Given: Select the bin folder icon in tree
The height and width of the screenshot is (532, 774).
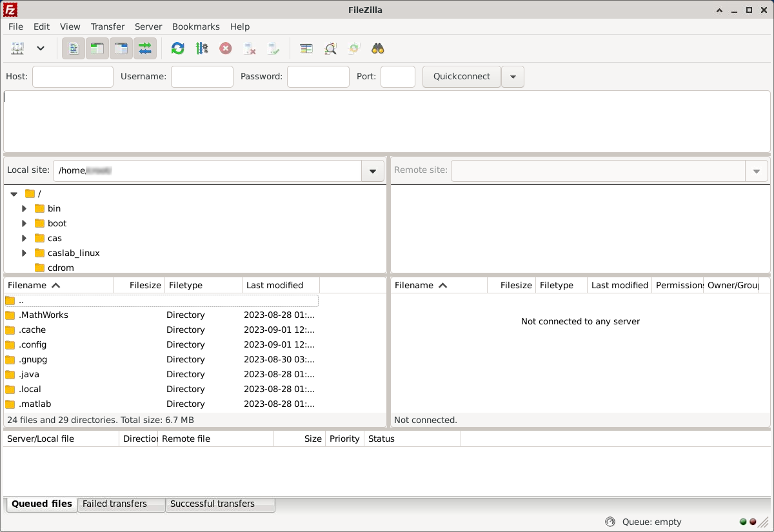Looking at the screenshot, I should pos(40,208).
